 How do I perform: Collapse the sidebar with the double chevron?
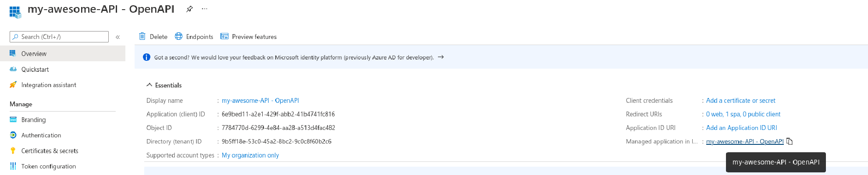coord(117,37)
